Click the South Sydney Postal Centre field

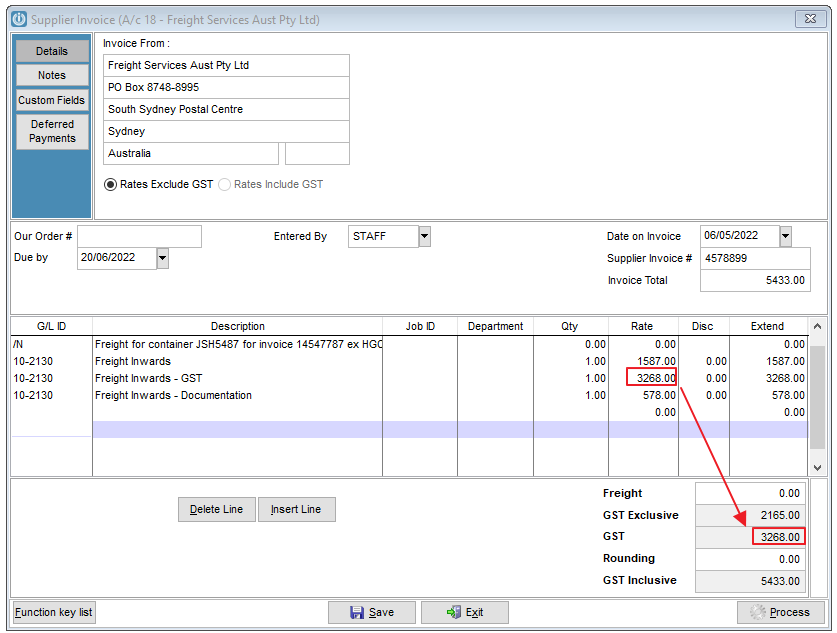coord(226,109)
